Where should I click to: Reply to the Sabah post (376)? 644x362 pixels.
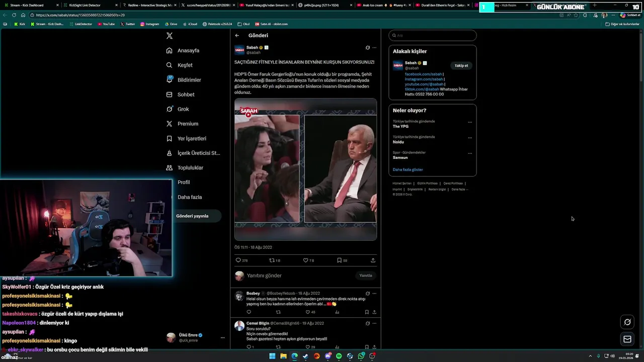pyautogui.click(x=242, y=260)
